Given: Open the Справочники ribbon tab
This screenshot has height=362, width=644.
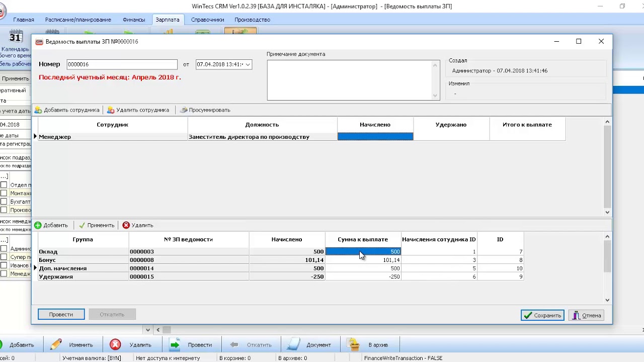Looking at the screenshot, I should click(x=207, y=20).
